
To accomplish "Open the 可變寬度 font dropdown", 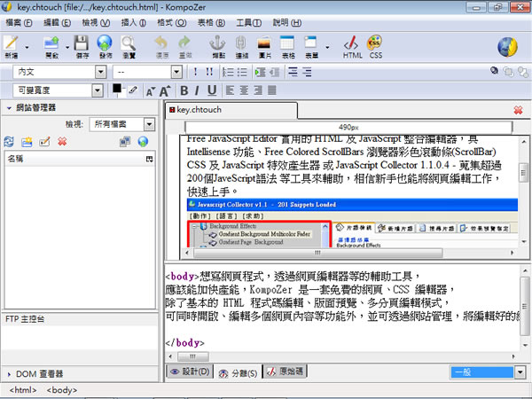I will [59, 90].
